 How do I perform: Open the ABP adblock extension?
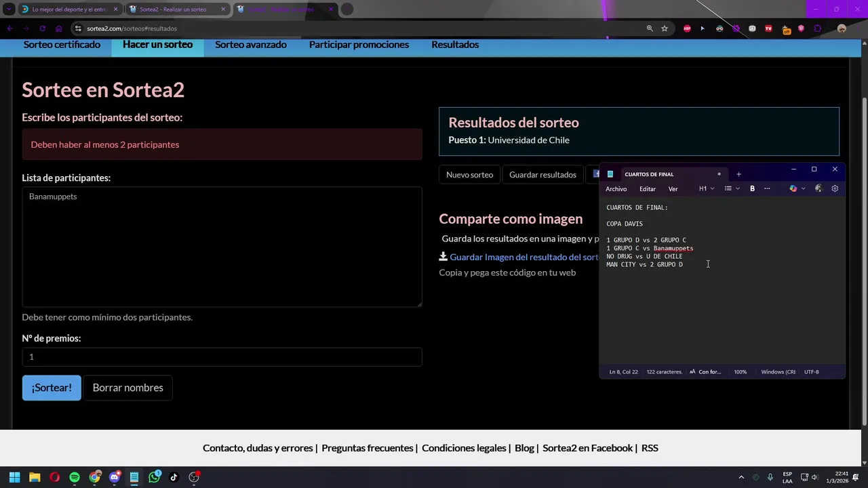pyautogui.click(x=687, y=28)
